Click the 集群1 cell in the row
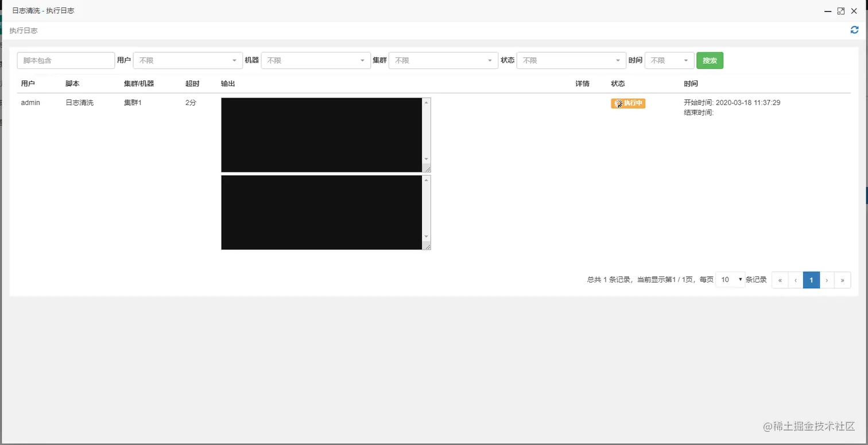 click(133, 103)
